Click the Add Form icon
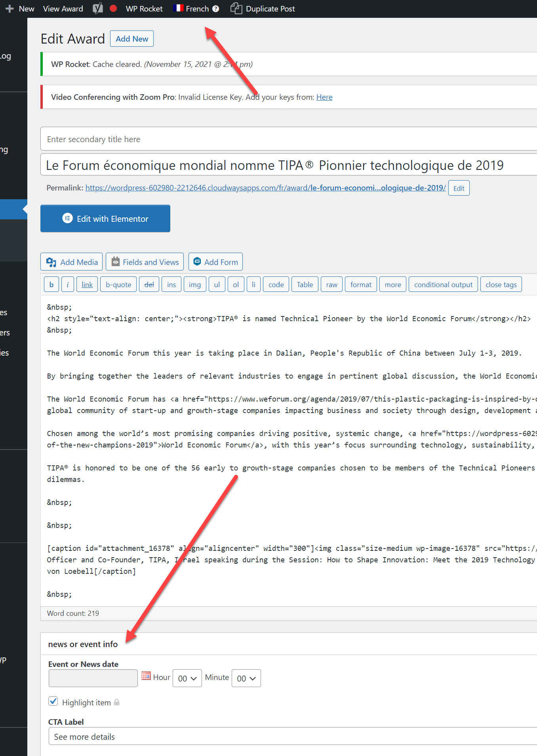This screenshot has height=756, width=537. tap(197, 261)
